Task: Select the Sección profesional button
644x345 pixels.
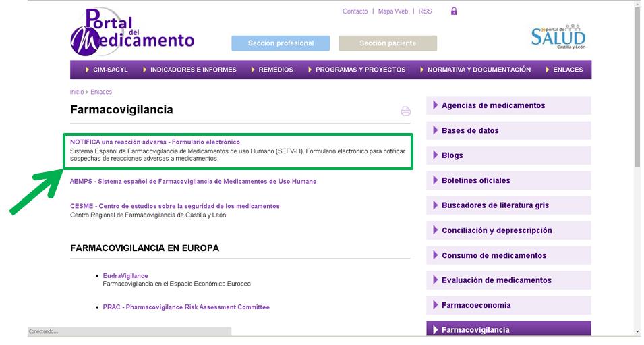Action: (x=281, y=43)
